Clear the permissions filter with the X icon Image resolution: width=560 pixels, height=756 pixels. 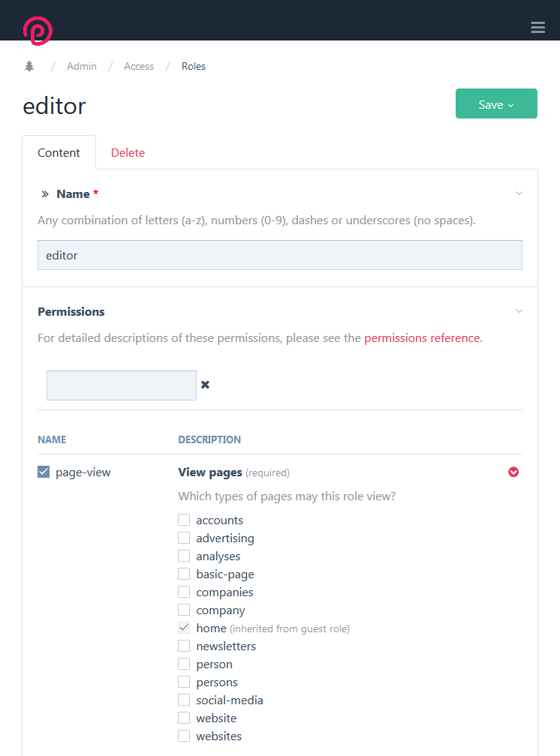[205, 385]
